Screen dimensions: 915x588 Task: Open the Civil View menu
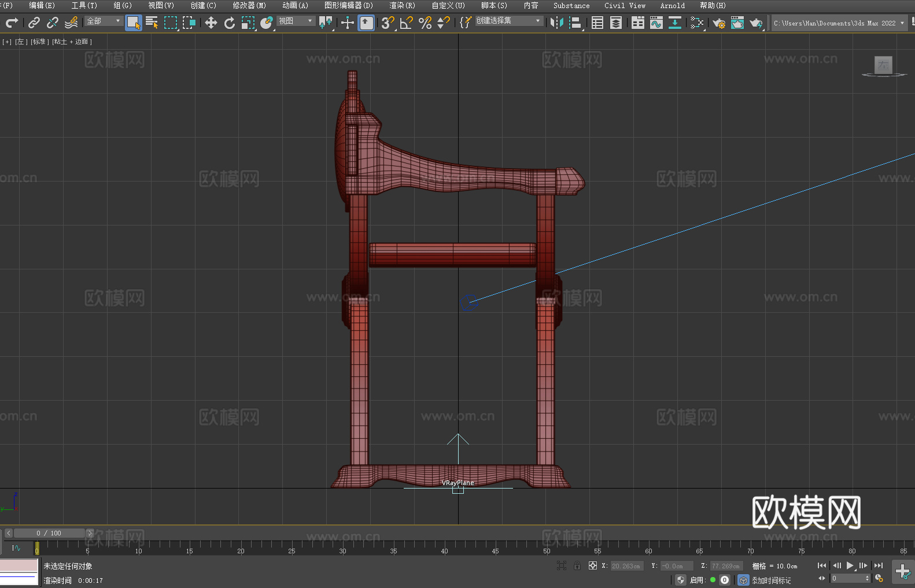[625, 5]
